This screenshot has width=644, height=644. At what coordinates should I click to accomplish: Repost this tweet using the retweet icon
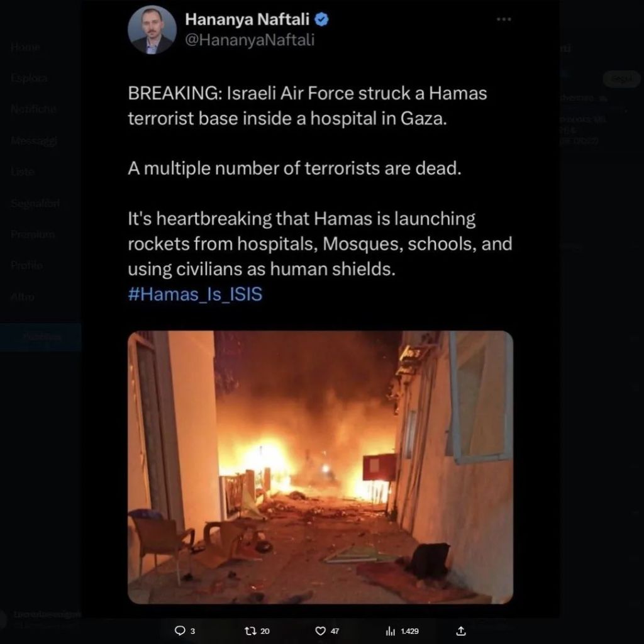coord(250,630)
